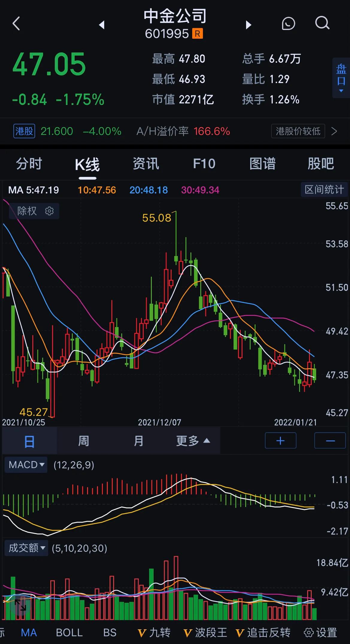Open the 股吧 tab
Screen dimensions: 350x644
321,164
